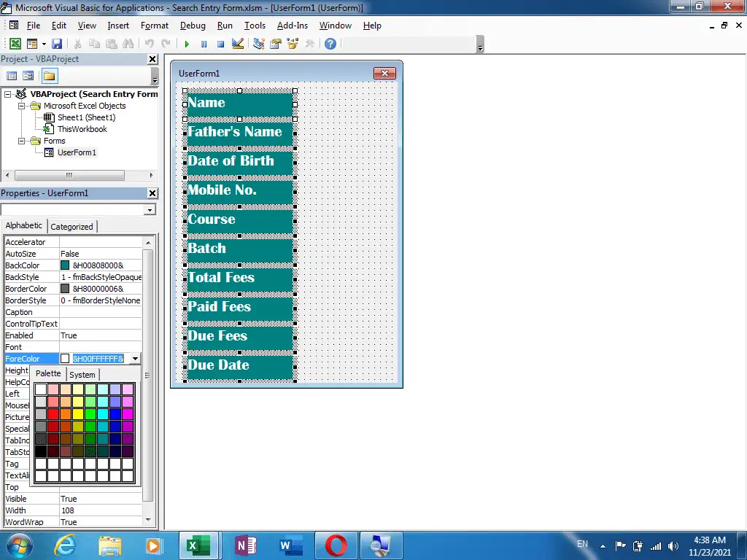Select ThisWorkbook in project tree

click(x=82, y=129)
